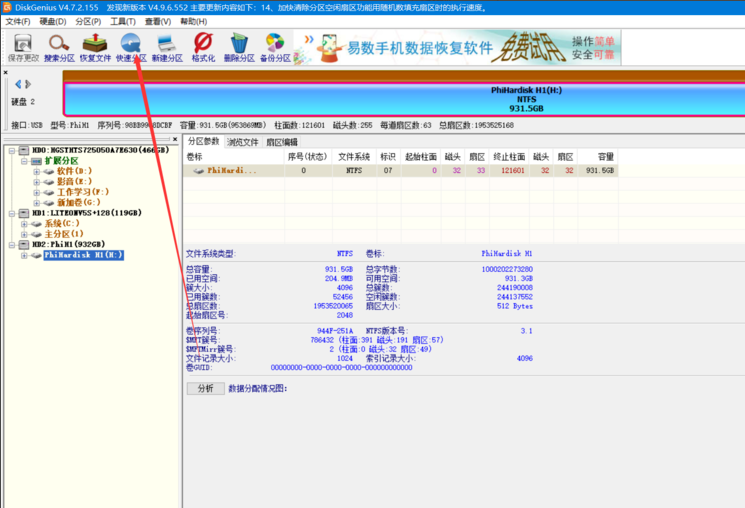Open the Help (帮助) menu
Viewport: 745px width, 508px height.
click(x=193, y=21)
